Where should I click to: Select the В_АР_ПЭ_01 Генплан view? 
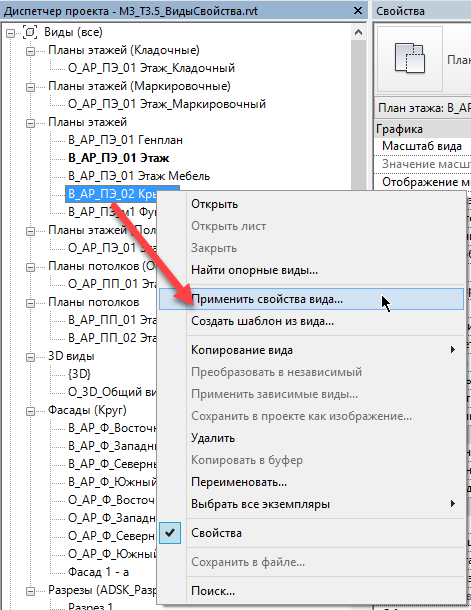(125, 140)
